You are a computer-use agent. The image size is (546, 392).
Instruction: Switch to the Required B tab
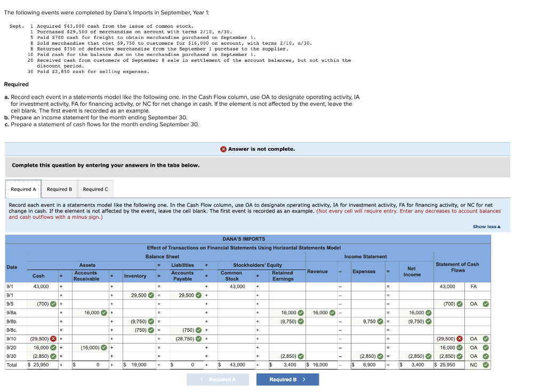(x=60, y=189)
